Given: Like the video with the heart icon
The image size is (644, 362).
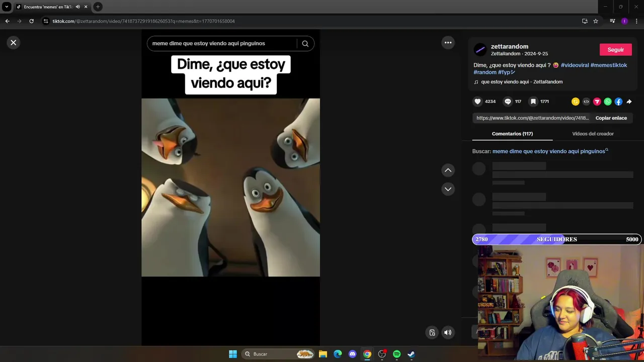Looking at the screenshot, I should (x=477, y=102).
